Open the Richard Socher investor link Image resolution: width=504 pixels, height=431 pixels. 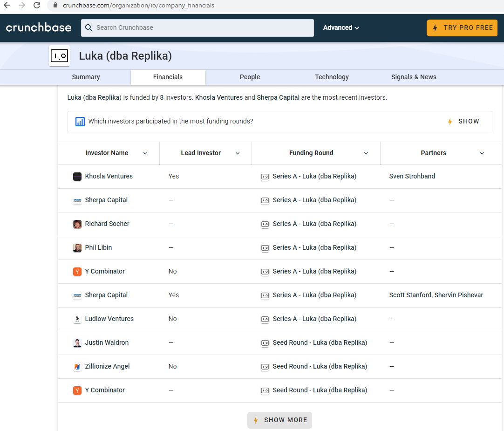pyautogui.click(x=107, y=224)
